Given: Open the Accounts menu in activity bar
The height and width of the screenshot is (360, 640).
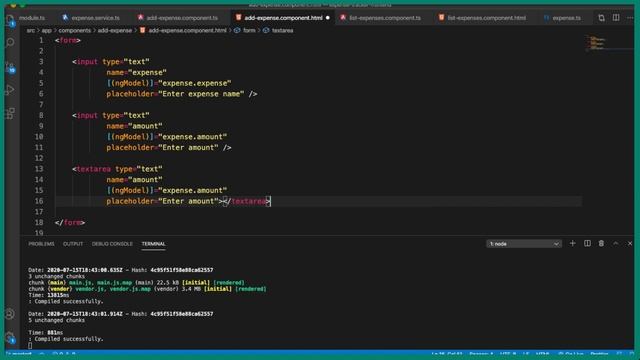Looking at the screenshot, I should pos(10,314).
